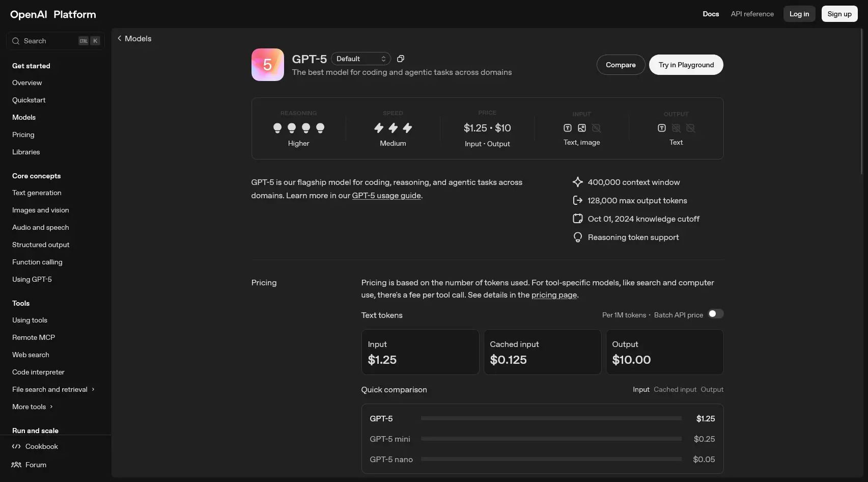
Task: Expand File search and retrieval
Action: tap(49, 389)
